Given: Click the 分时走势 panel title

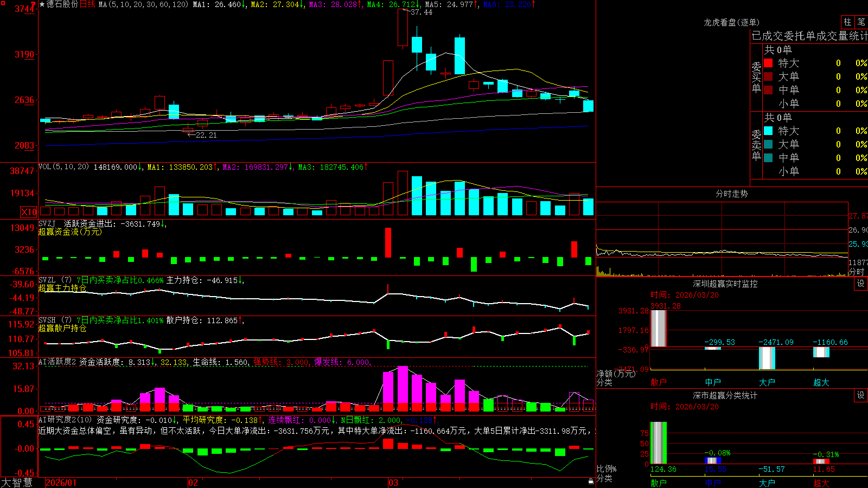Looking at the screenshot, I should pyautogui.click(x=731, y=194).
